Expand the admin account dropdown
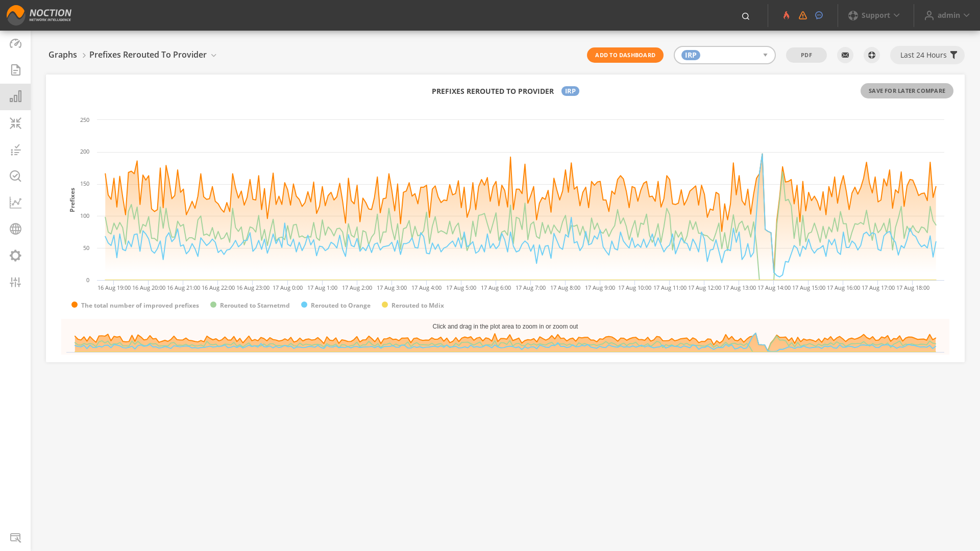980x551 pixels. (947, 15)
